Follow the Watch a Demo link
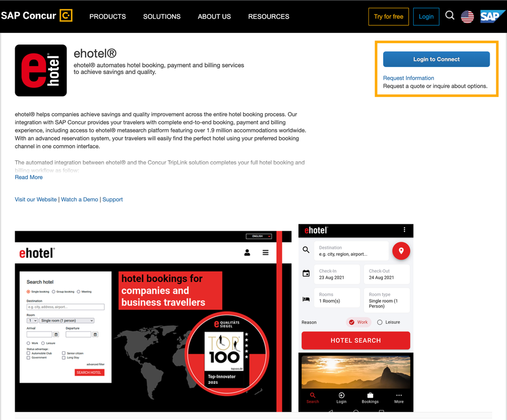The image size is (507, 420). 80,199
